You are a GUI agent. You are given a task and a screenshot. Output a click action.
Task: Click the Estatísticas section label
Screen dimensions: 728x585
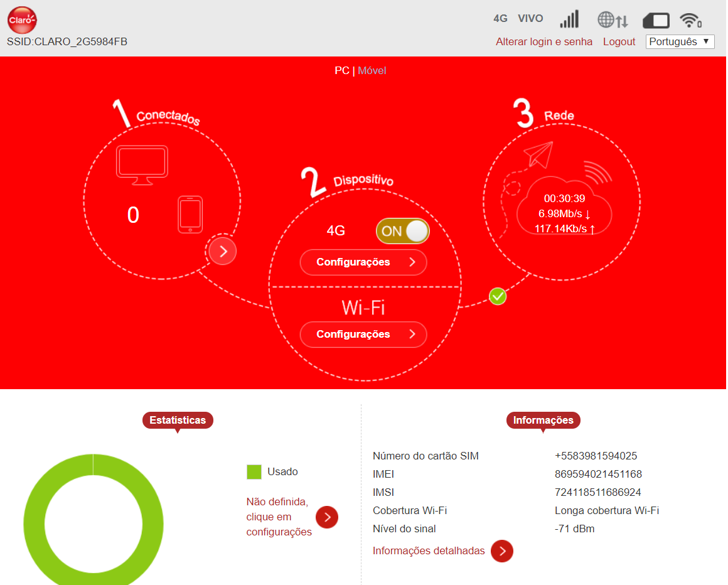pyautogui.click(x=178, y=420)
